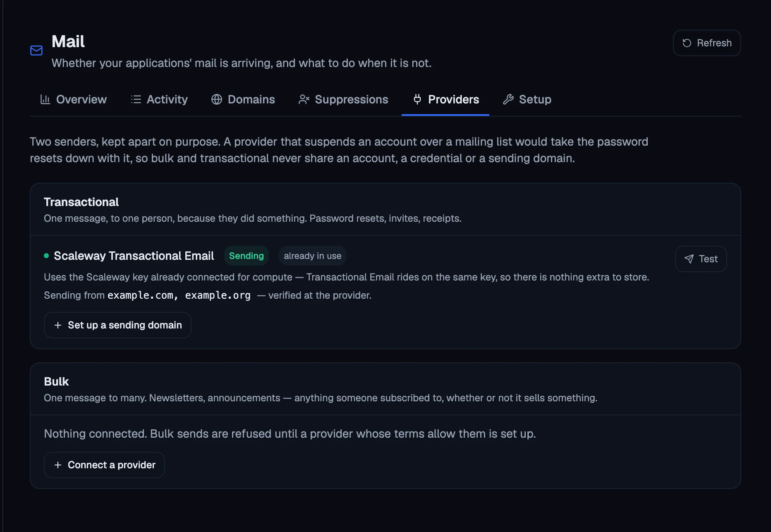Screen dimensions: 771x532
Task: Open the Overview tab
Action: [x=73, y=99]
